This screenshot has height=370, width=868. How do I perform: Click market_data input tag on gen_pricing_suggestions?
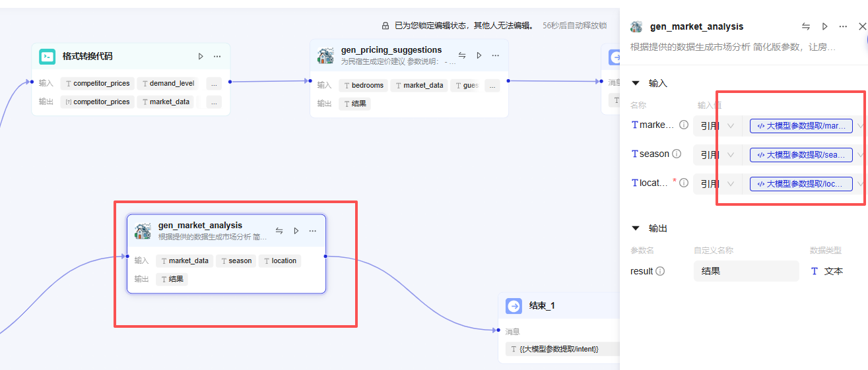[x=419, y=86]
